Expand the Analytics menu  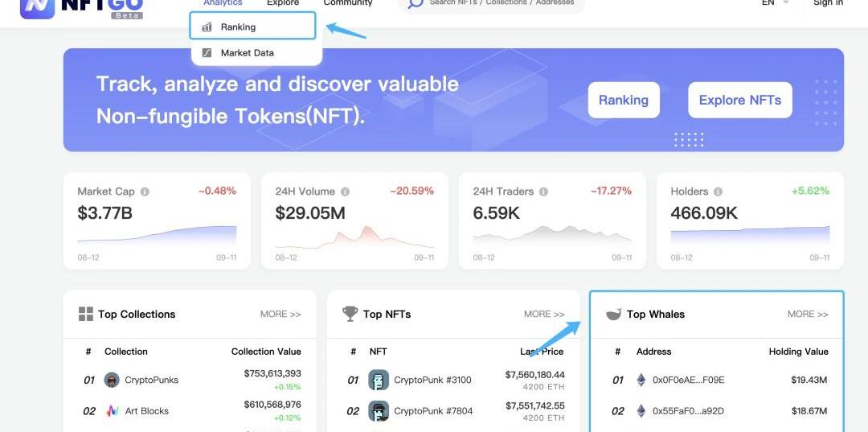[x=223, y=3]
